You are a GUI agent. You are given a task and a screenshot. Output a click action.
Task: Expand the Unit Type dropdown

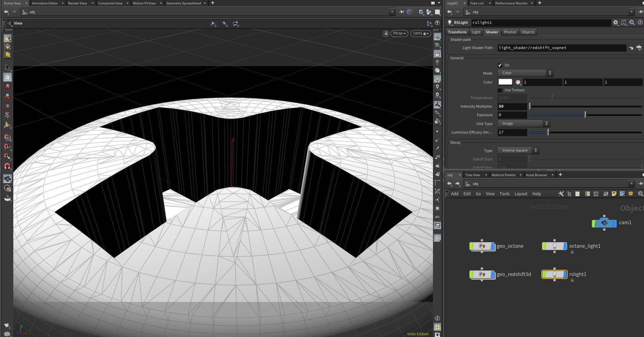[x=523, y=123]
